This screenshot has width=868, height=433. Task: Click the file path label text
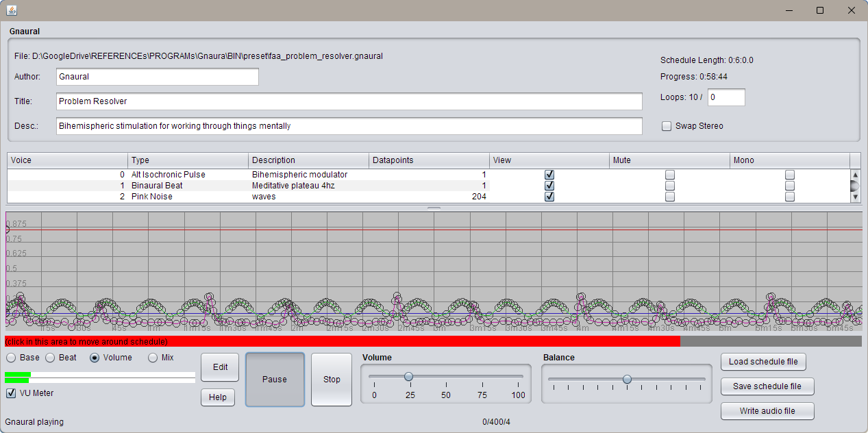[199, 56]
